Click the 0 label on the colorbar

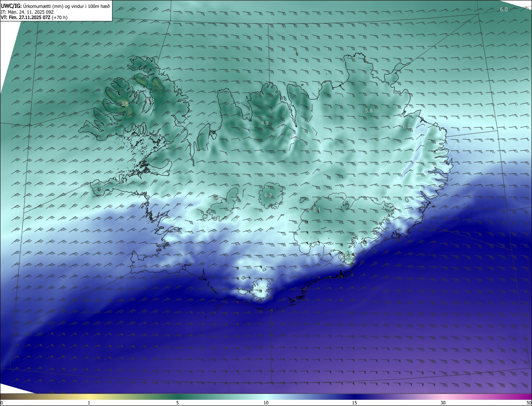[2, 403]
